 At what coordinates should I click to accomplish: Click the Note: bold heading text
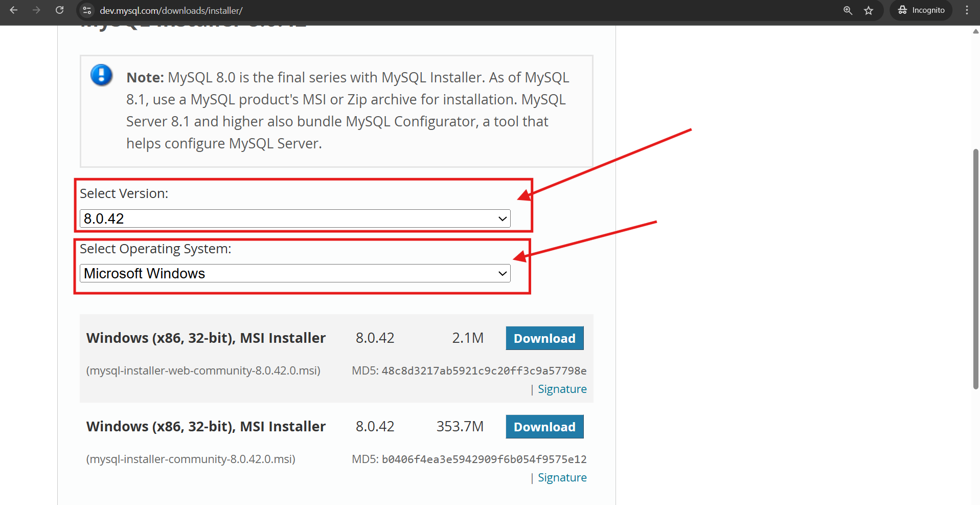145,77
